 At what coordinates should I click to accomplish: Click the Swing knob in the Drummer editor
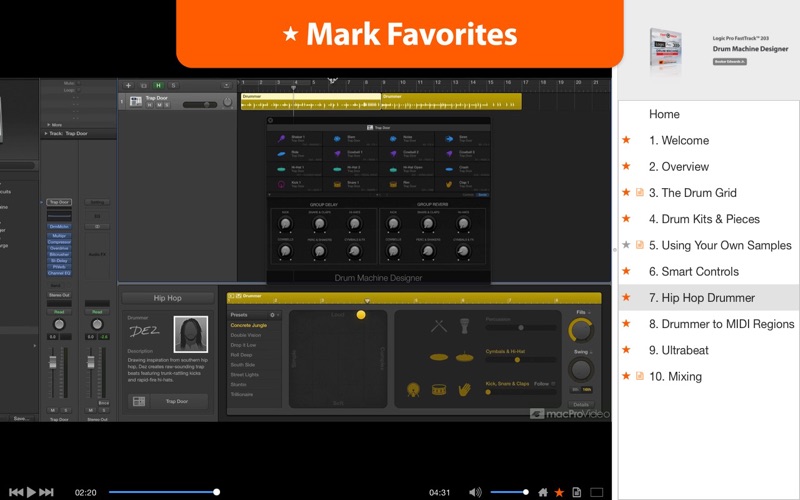click(581, 369)
